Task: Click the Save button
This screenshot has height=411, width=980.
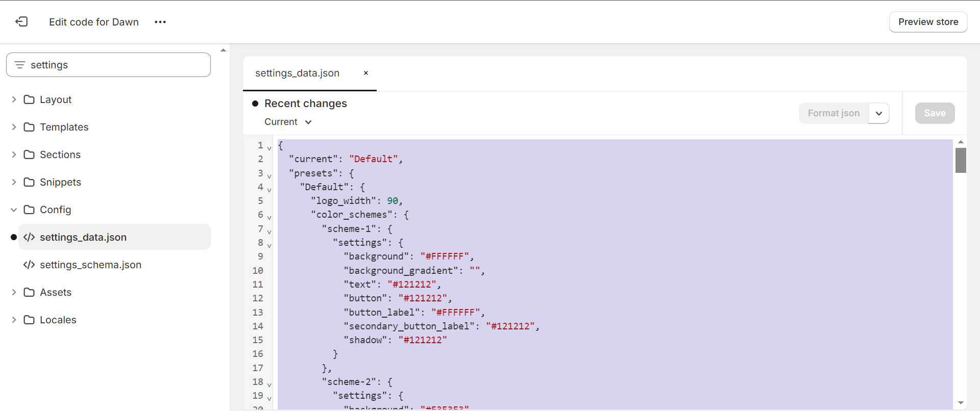Action: tap(935, 113)
